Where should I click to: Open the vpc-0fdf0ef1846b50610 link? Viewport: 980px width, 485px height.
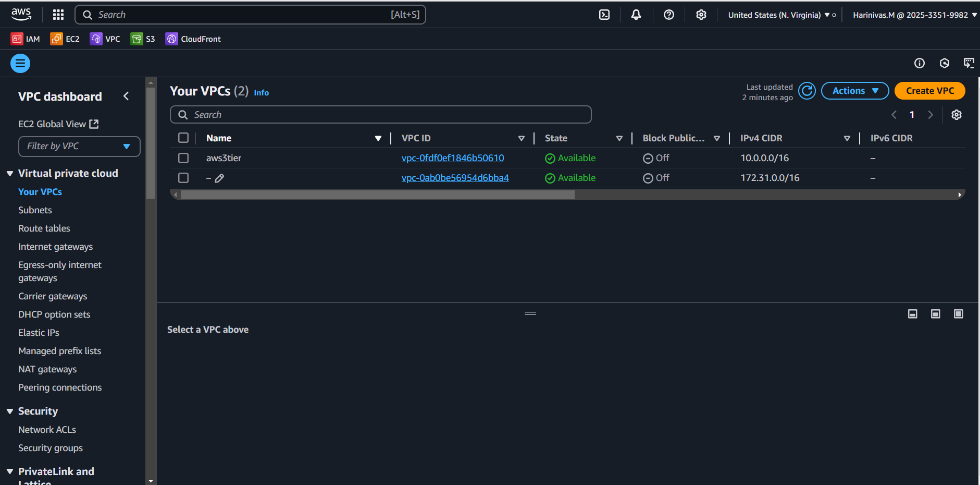453,158
